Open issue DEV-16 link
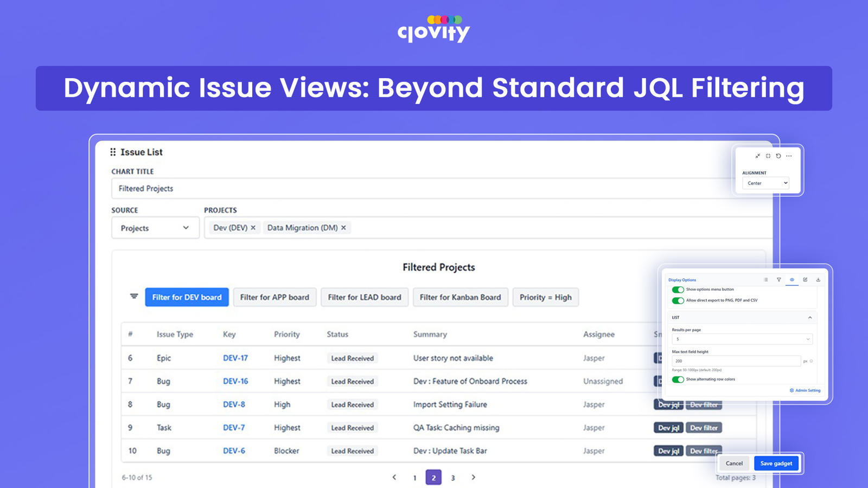This screenshot has width=868, height=488. click(235, 381)
